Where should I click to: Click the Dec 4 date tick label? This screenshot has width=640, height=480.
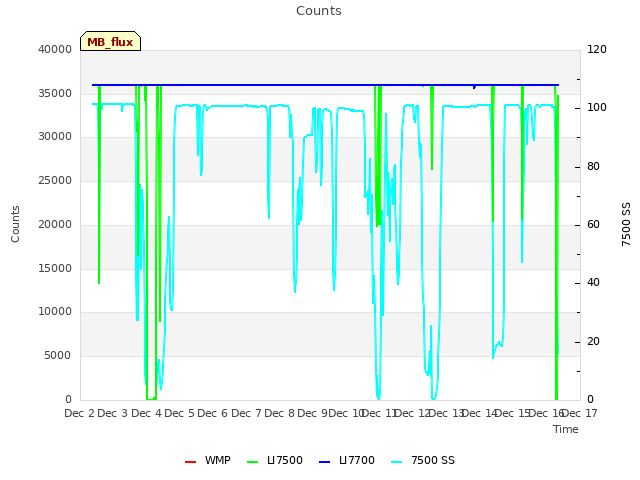tap(147, 413)
